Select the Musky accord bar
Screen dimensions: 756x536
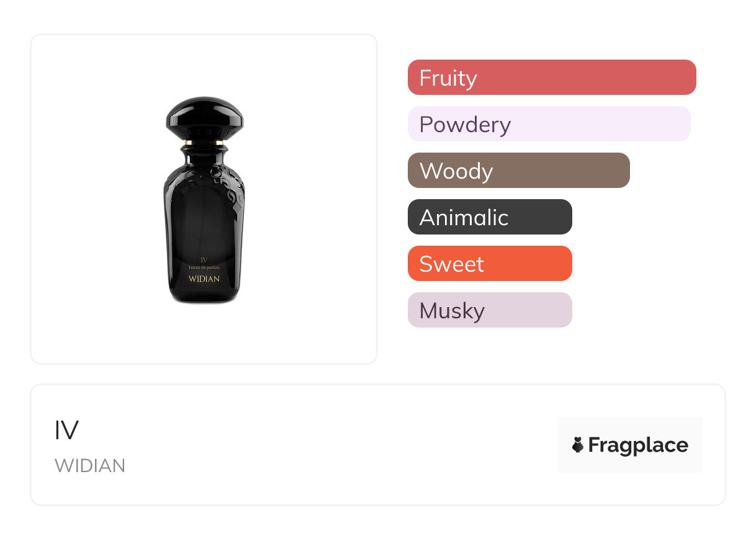pos(490,310)
